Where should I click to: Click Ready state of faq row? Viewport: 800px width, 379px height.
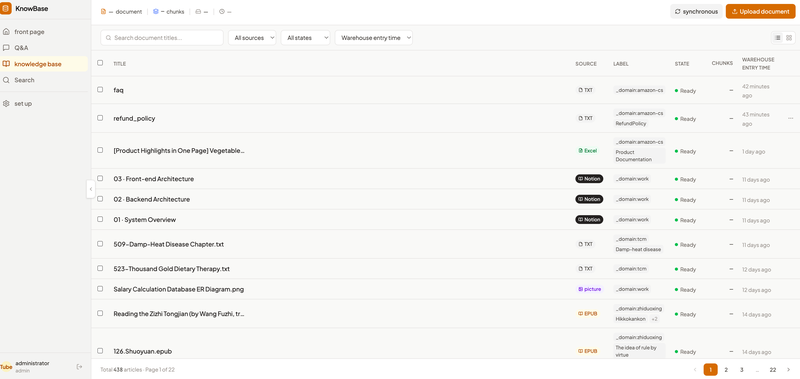[x=685, y=91]
